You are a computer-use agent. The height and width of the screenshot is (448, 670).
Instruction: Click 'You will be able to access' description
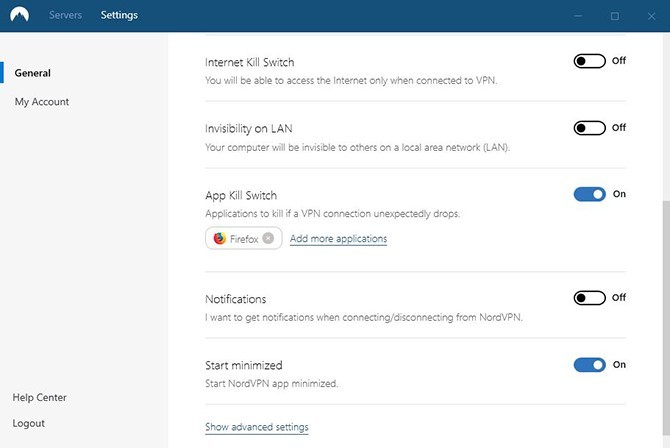click(351, 80)
